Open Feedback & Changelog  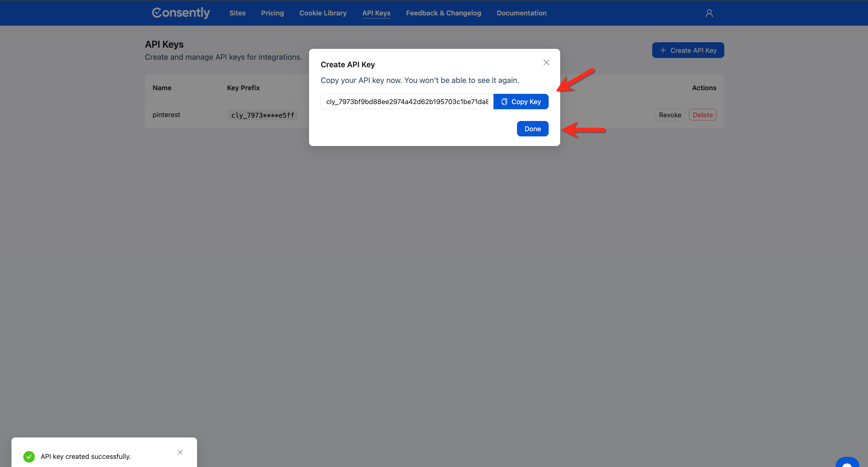click(443, 13)
